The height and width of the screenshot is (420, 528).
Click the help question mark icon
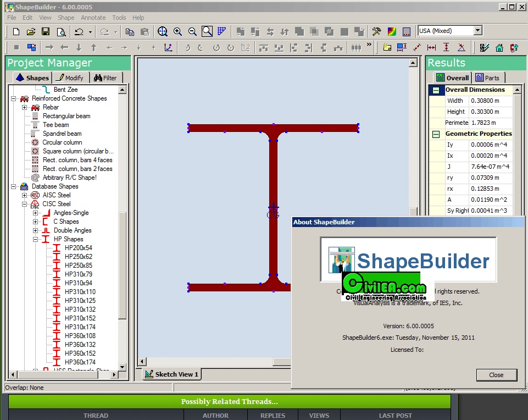coord(514,48)
